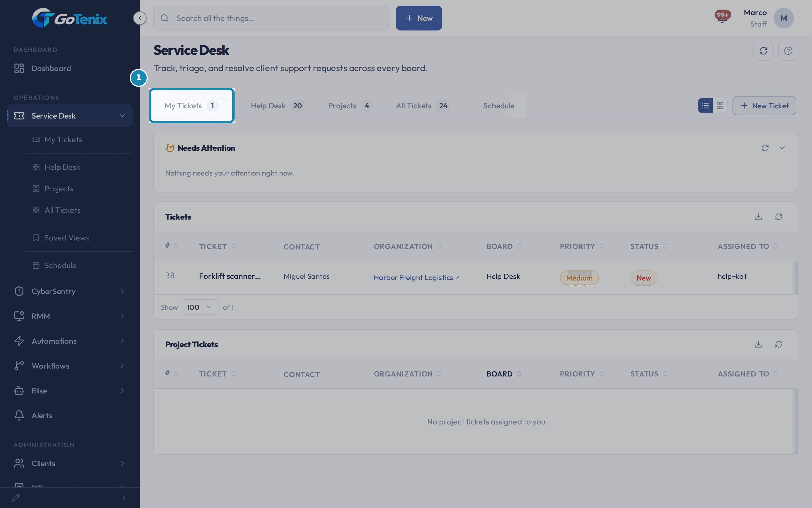Click Marco's profile avatar
Screen dimensions: 812x508
point(784,18)
